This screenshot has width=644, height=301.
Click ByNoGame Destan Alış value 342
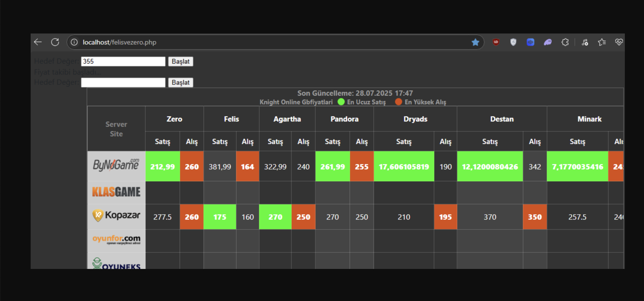(x=535, y=167)
